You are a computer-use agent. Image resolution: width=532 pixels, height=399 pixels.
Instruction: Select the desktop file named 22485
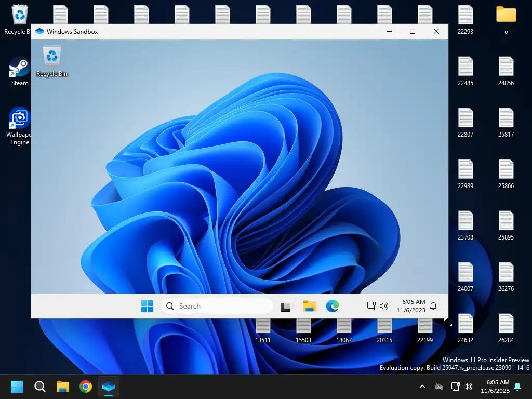click(465, 71)
